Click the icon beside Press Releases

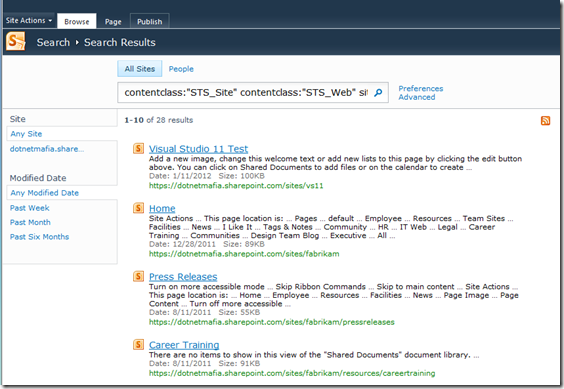click(x=138, y=276)
